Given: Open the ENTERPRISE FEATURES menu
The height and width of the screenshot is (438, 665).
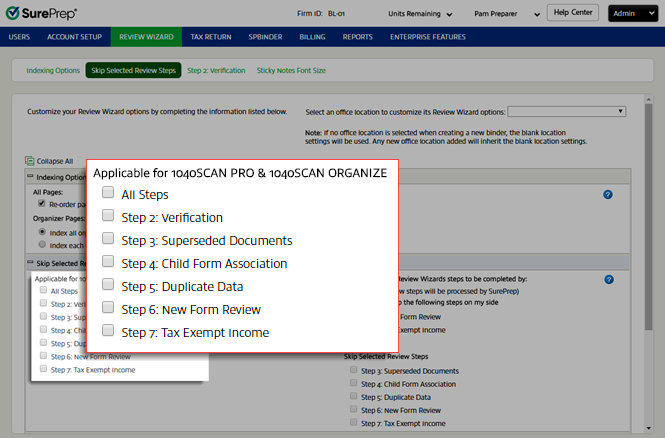Looking at the screenshot, I should pyautogui.click(x=428, y=37).
